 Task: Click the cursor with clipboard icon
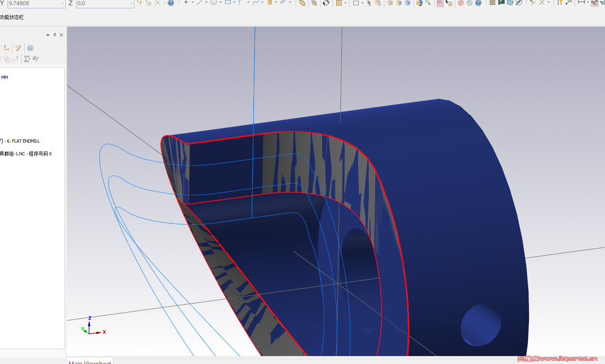click(x=449, y=3)
